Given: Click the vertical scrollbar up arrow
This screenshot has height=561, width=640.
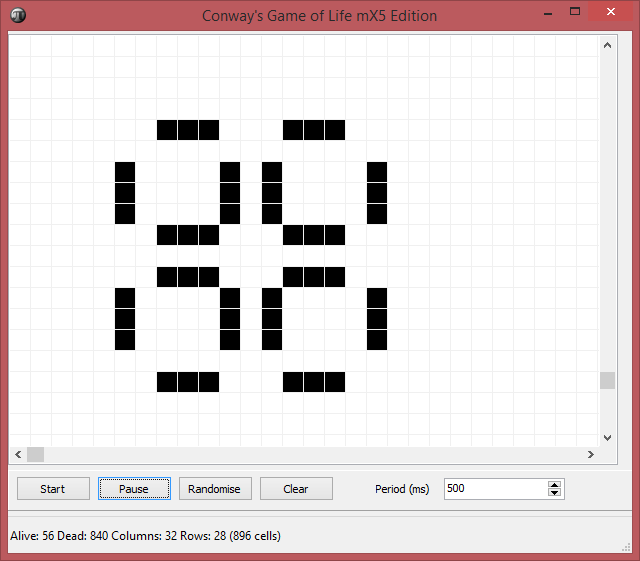Looking at the screenshot, I should [607, 45].
